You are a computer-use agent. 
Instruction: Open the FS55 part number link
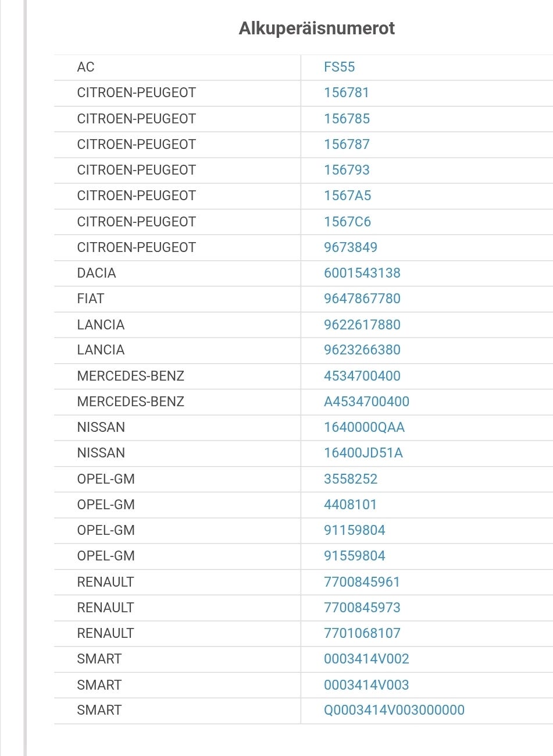pyautogui.click(x=339, y=67)
